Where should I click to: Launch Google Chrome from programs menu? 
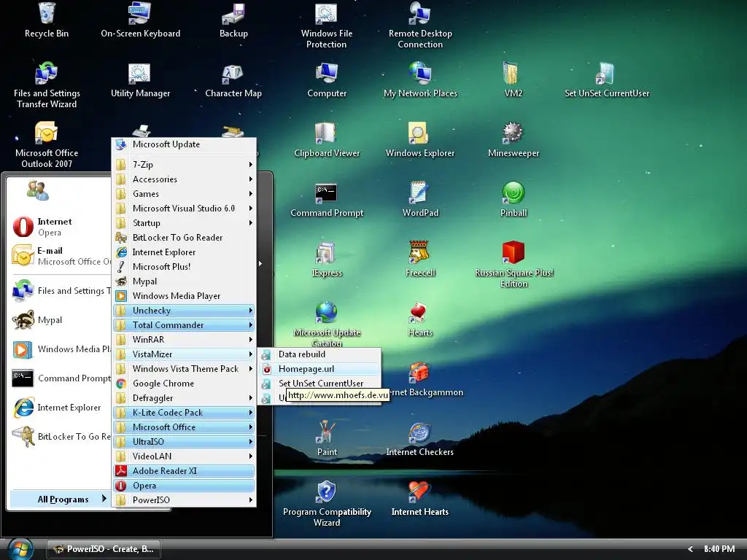click(x=184, y=384)
